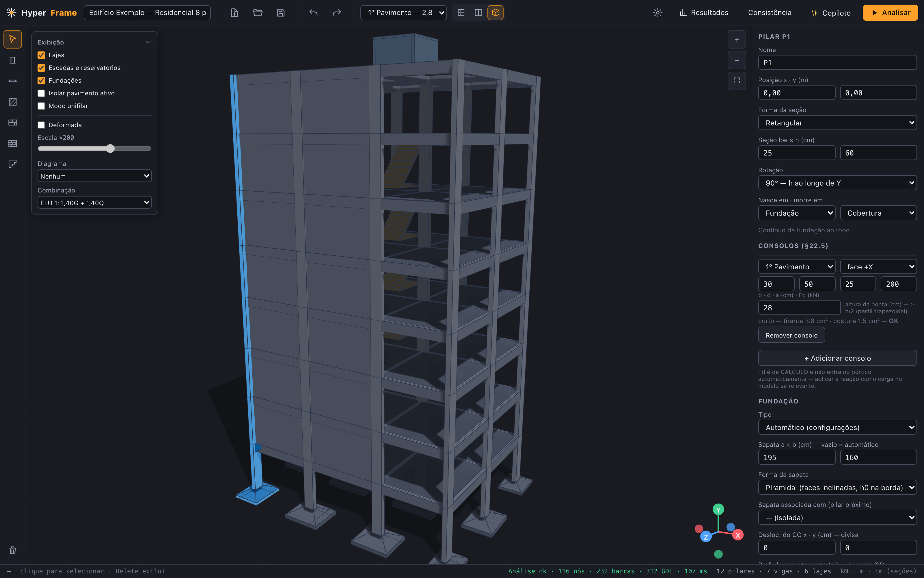Click the Sapata a field 195
Image resolution: width=924 pixels, height=578 pixels.
tap(797, 457)
